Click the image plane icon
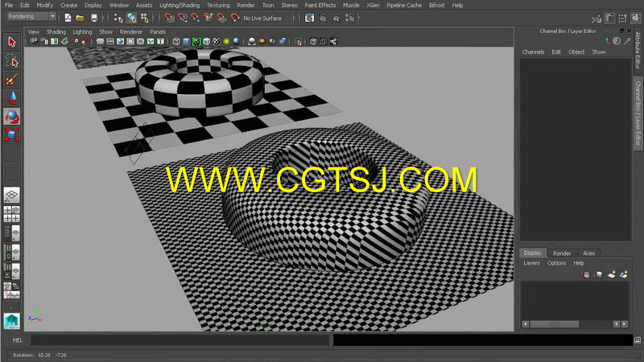The height and width of the screenshot is (362, 644). 64,42
